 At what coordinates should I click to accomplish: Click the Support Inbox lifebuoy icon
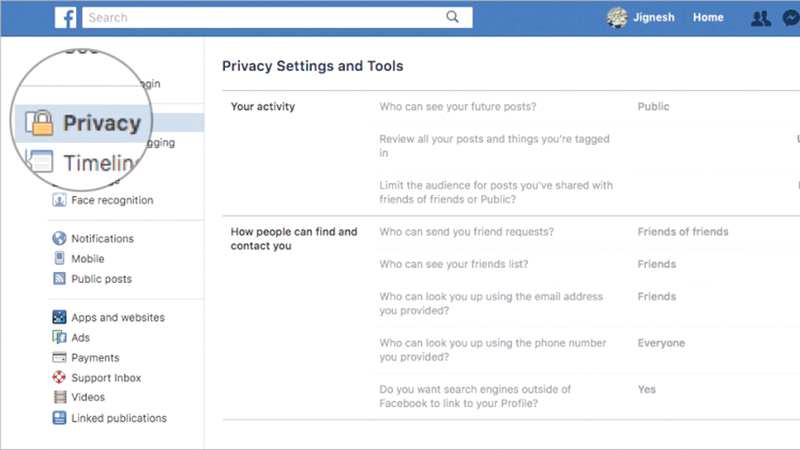point(60,378)
